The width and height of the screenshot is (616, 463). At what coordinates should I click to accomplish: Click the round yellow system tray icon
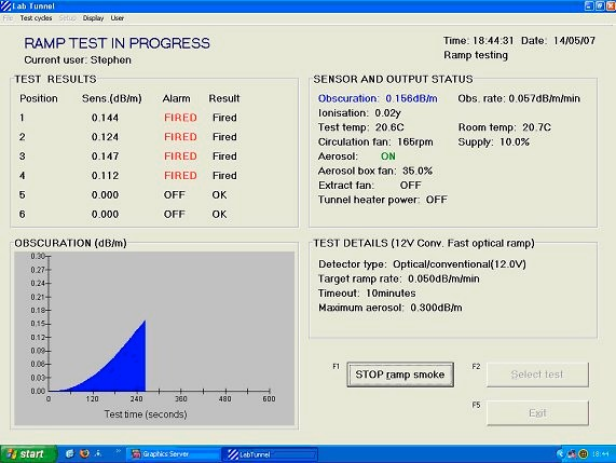(583, 454)
